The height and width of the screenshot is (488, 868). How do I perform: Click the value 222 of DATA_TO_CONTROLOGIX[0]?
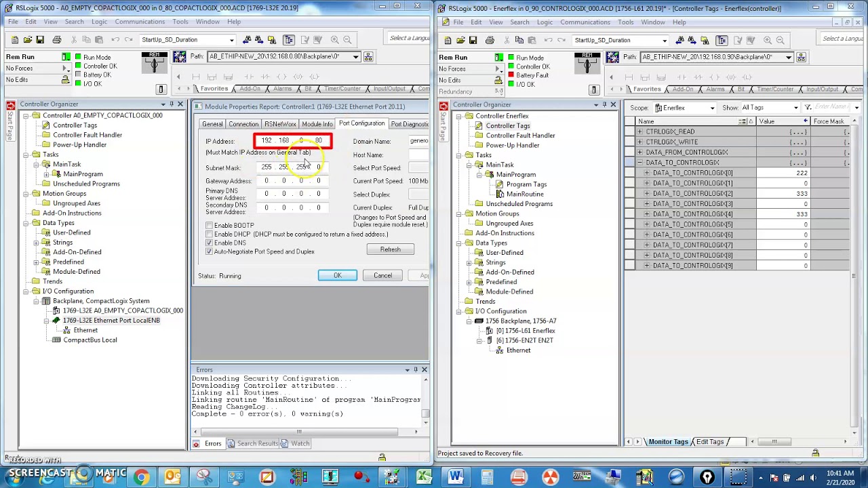(x=783, y=173)
